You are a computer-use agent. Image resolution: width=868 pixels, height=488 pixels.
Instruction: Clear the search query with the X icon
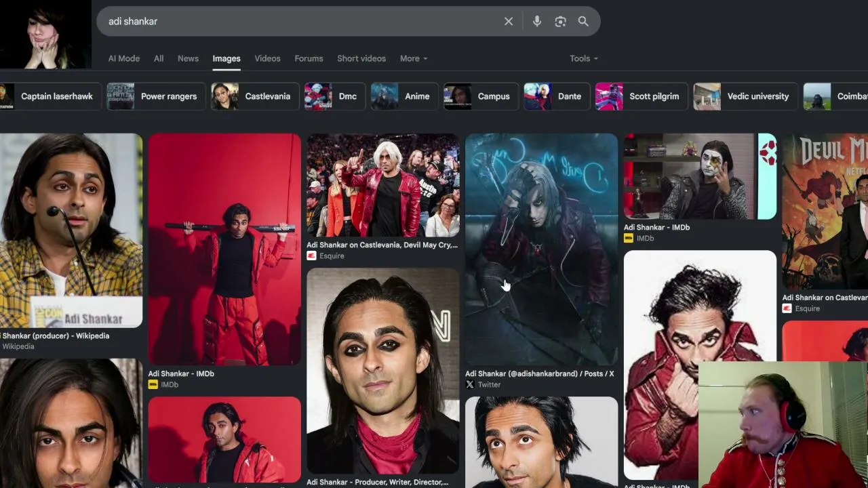[x=509, y=21]
